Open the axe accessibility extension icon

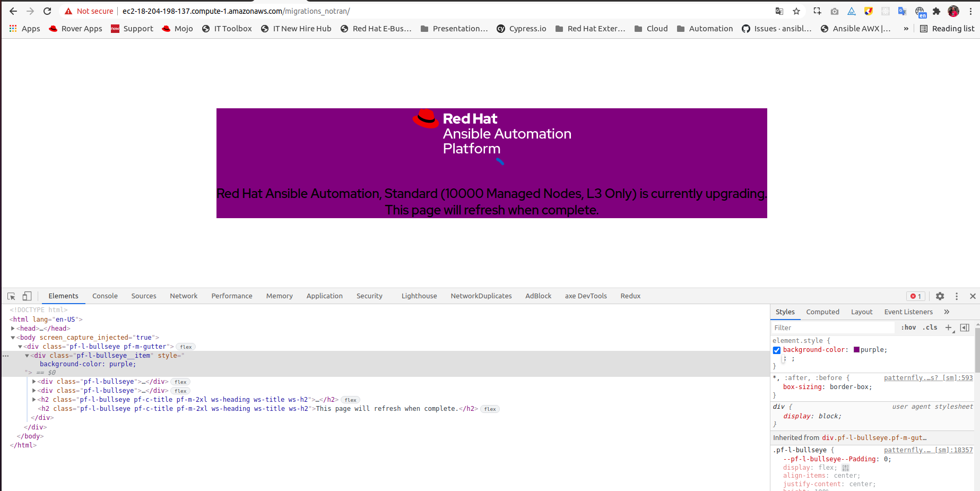tap(852, 11)
